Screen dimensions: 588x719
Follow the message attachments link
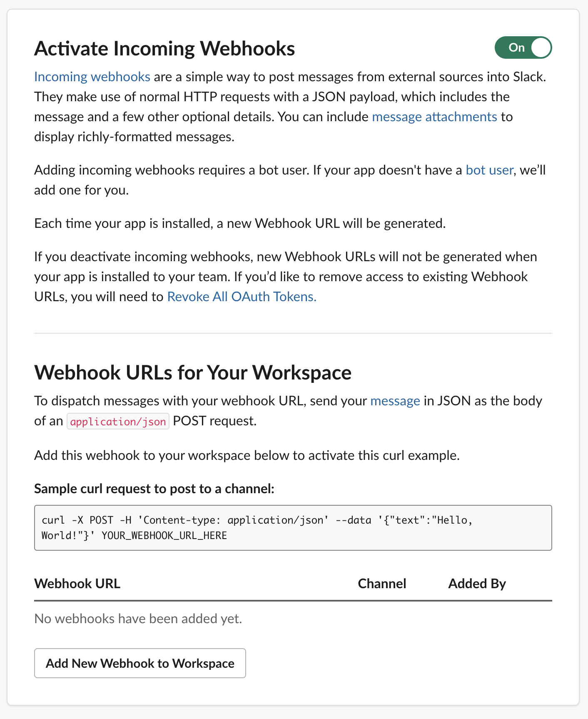point(434,117)
